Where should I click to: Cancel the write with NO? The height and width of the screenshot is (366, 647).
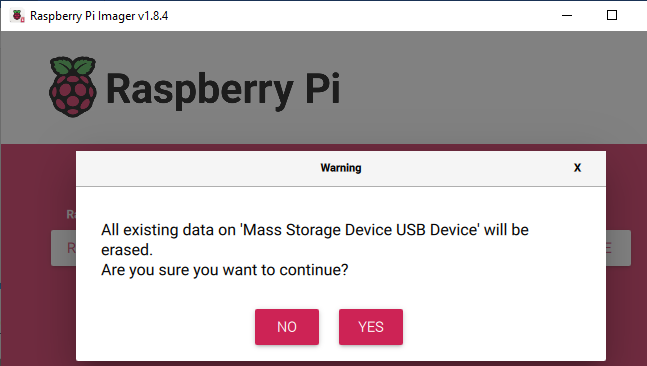point(287,327)
